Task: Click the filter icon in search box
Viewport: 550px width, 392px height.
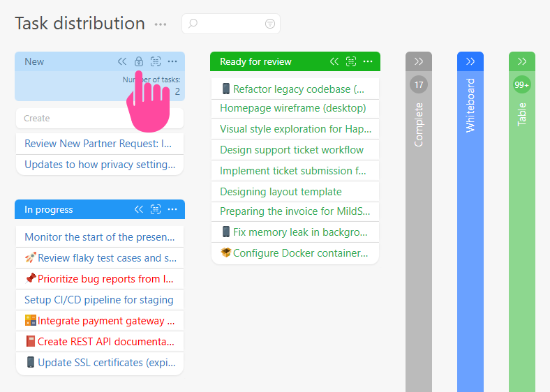Action: coord(270,24)
